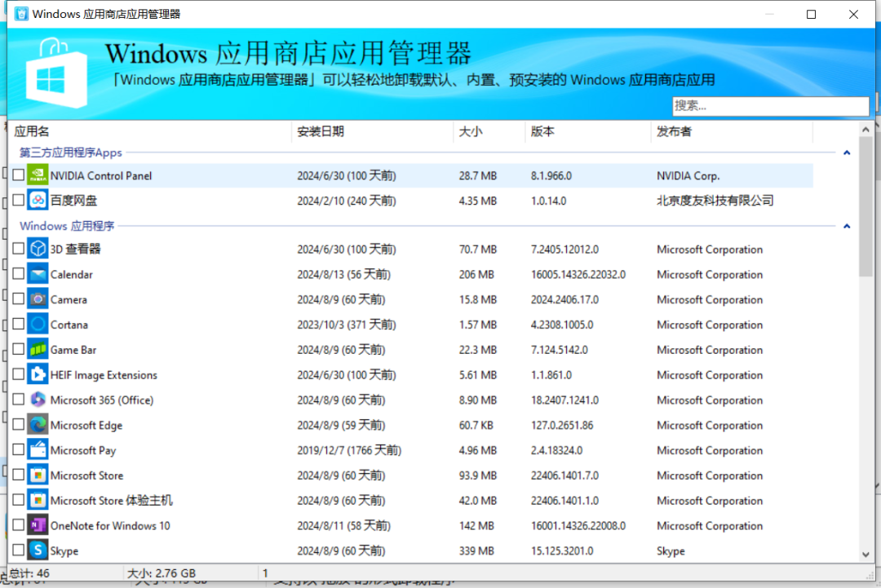The width and height of the screenshot is (881, 588).
Task: Sort by 大小 column header
Action: tap(489, 131)
